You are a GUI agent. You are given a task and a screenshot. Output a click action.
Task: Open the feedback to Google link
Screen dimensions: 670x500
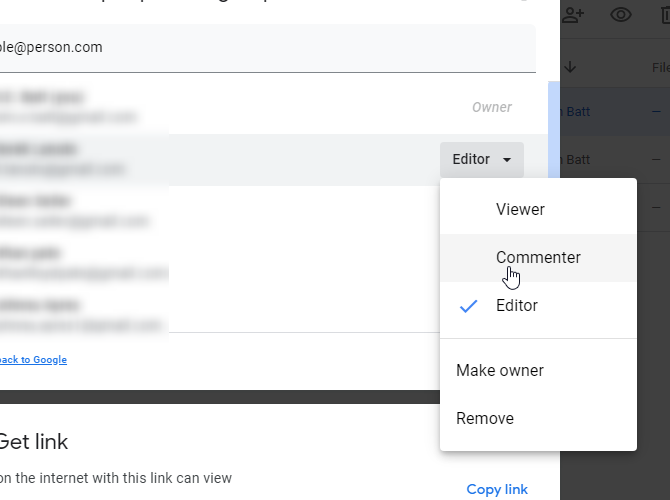(x=33, y=360)
